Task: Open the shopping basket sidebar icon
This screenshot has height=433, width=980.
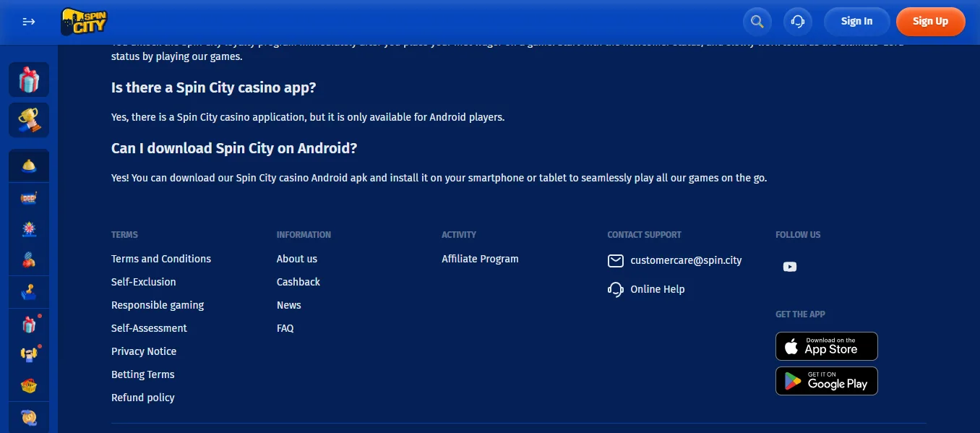Action: (x=29, y=386)
